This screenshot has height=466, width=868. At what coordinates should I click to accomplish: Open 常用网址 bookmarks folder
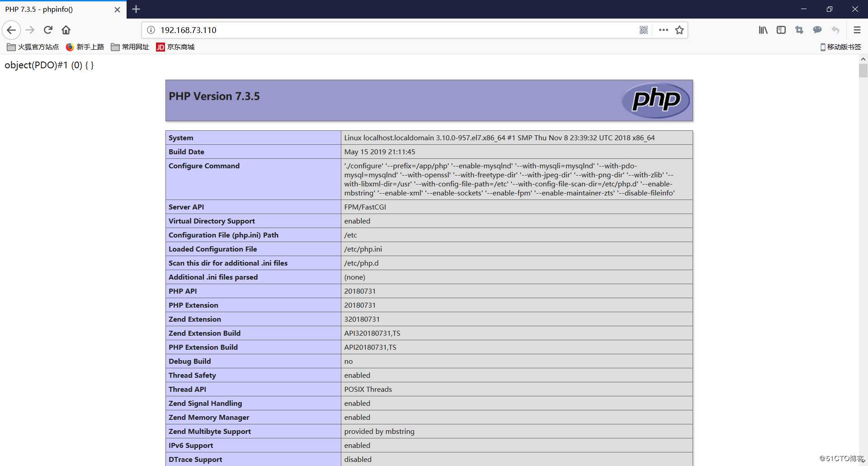point(130,47)
